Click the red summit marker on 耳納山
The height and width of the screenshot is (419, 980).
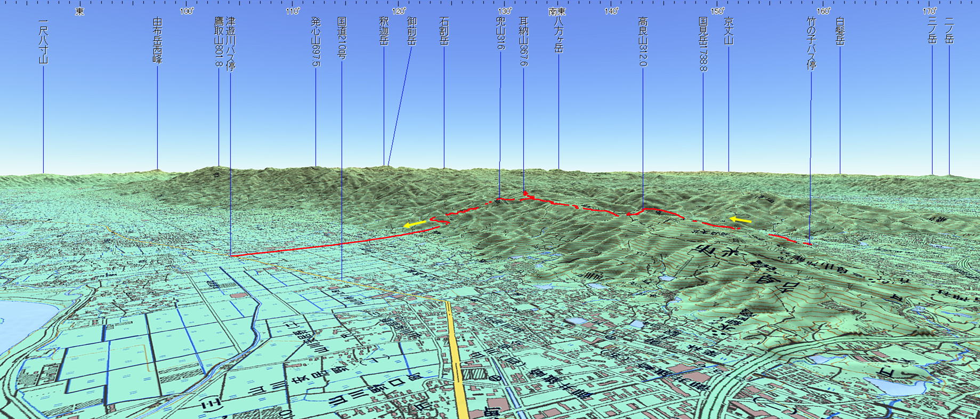click(525, 193)
